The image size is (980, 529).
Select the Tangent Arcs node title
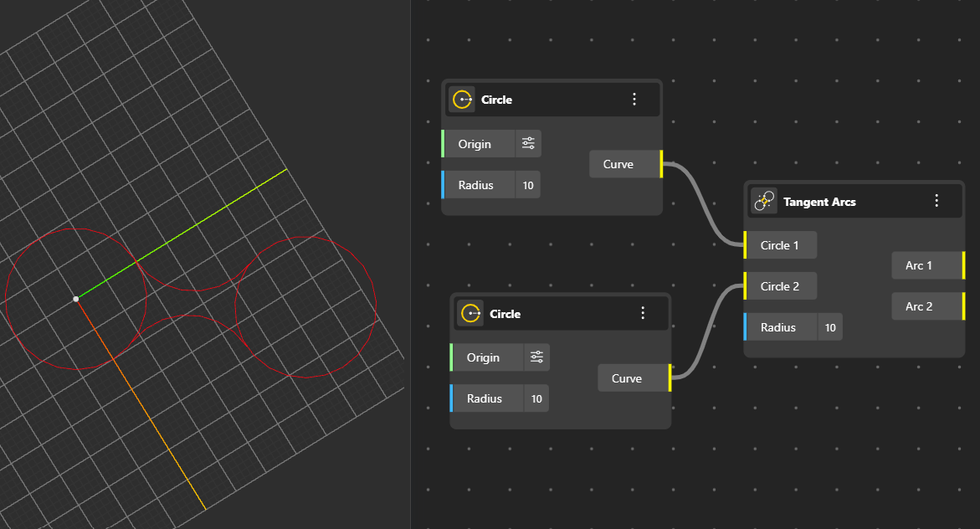click(819, 202)
